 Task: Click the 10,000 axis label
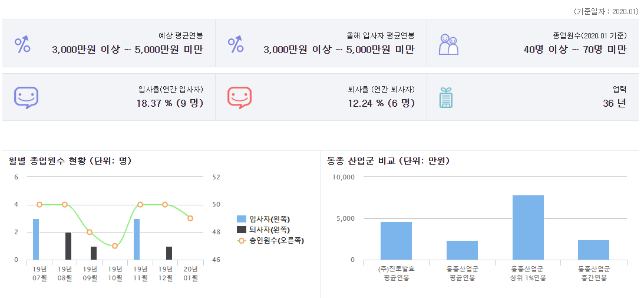coord(343,177)
